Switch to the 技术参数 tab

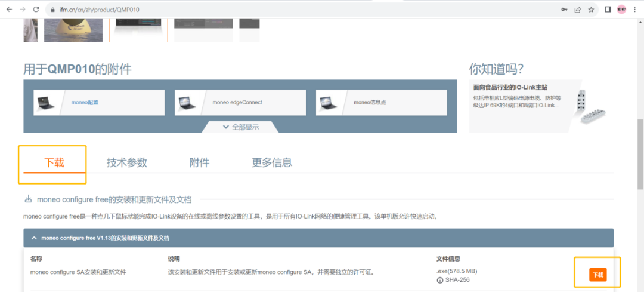click(126, 162)
